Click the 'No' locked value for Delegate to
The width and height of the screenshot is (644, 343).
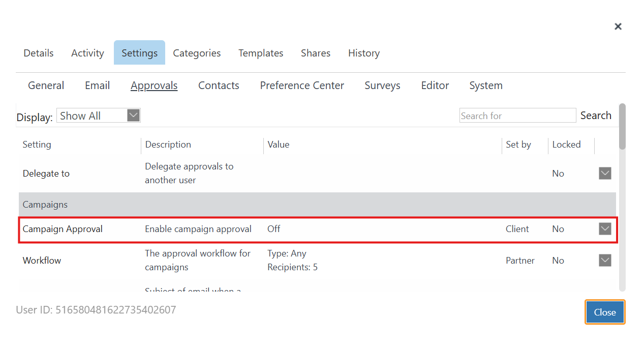tap(558, 174)
